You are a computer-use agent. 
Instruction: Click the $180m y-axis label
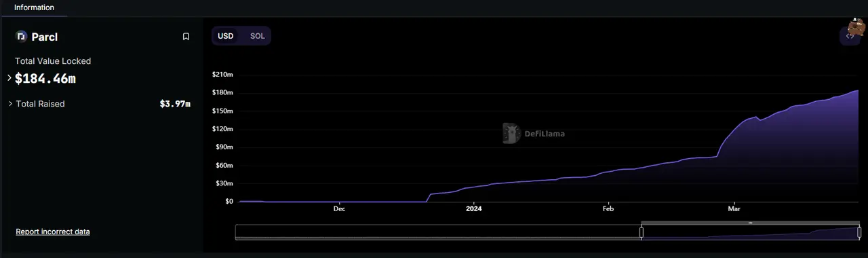point(222,92)
